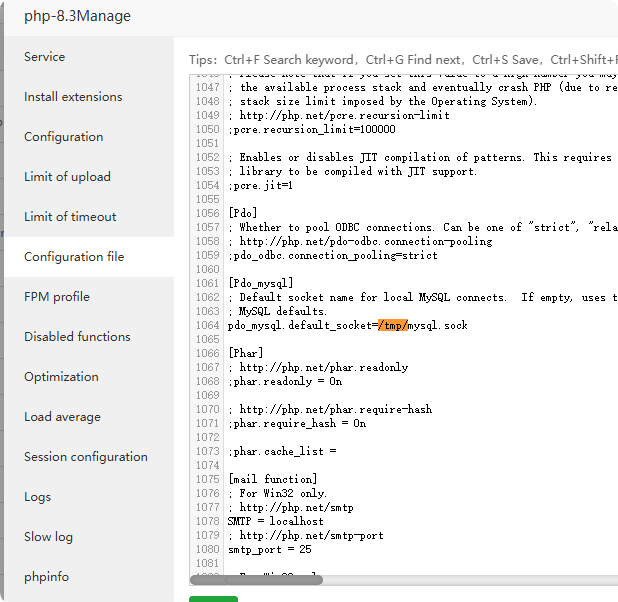Open the Service tab
This screenshot has width=618, height=602.
point(45,57)
